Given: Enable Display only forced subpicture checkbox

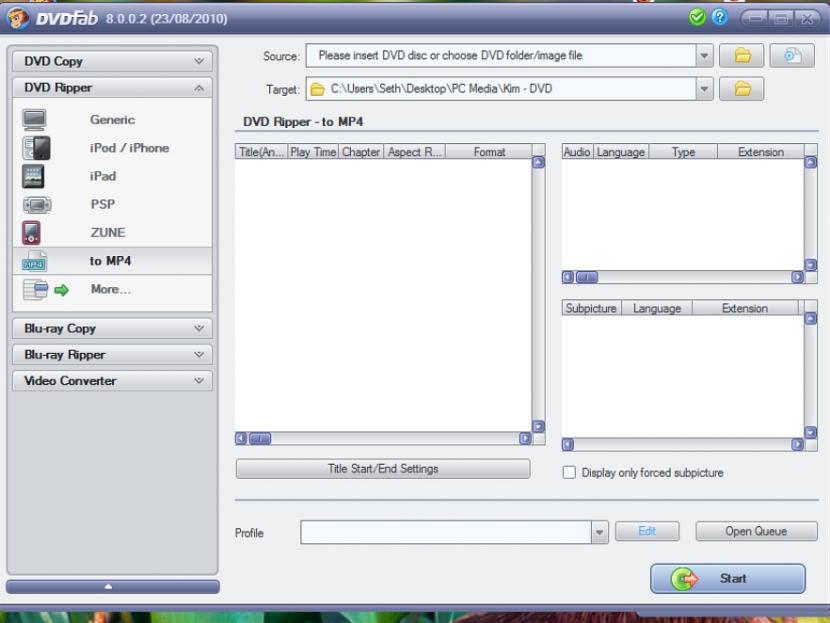Looking at the screenshot, I should [x=569, y=472].
